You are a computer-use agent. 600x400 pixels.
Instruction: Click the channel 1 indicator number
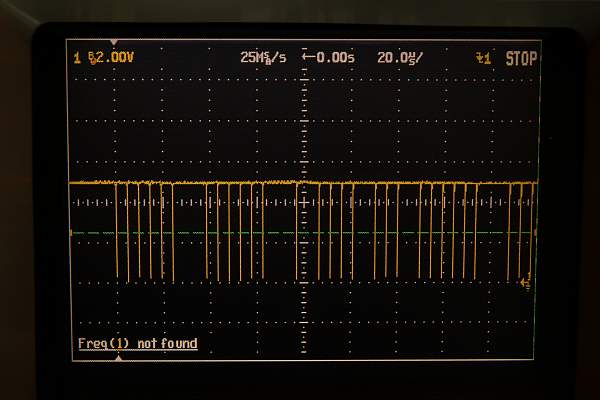coord(76,58)
